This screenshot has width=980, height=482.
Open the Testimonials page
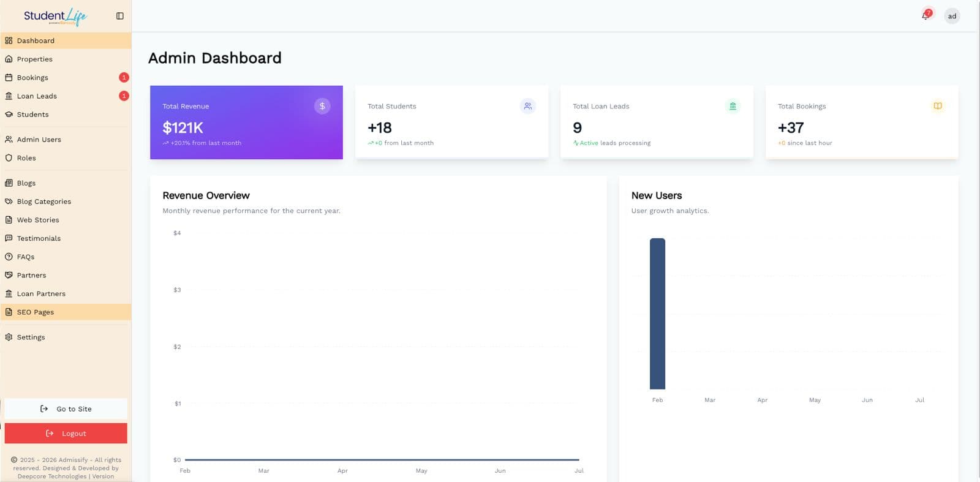pos(66,238)
